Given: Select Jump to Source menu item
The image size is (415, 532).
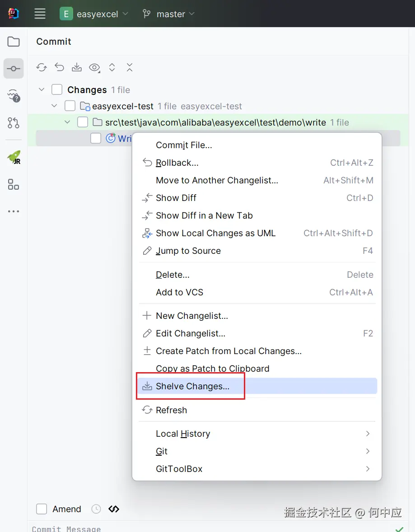Looking at the screenshot, I should [257, 251].
